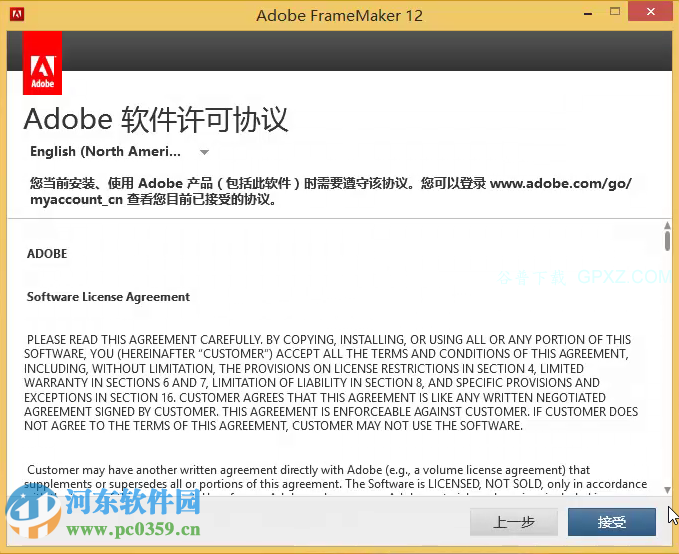Close the Adobe FrameMaker 12 window
The image size is (679, 554).
pos(651,12)
